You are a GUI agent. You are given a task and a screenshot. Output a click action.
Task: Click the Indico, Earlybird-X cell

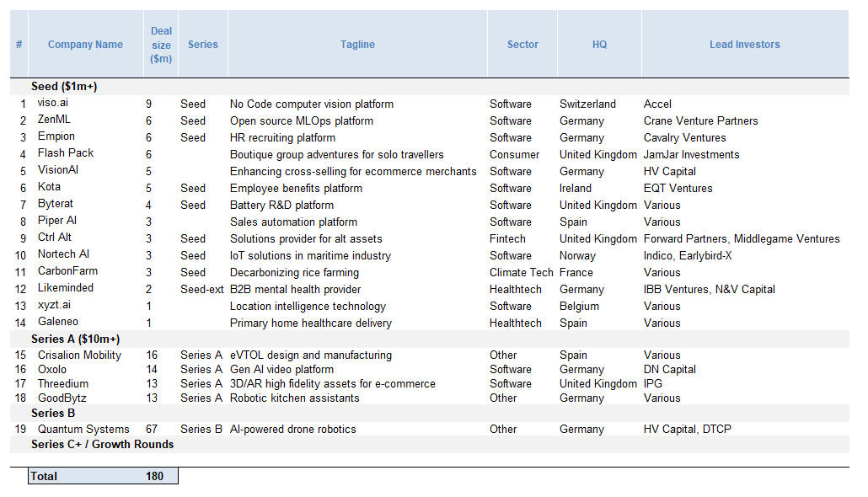tap(688, 256)
